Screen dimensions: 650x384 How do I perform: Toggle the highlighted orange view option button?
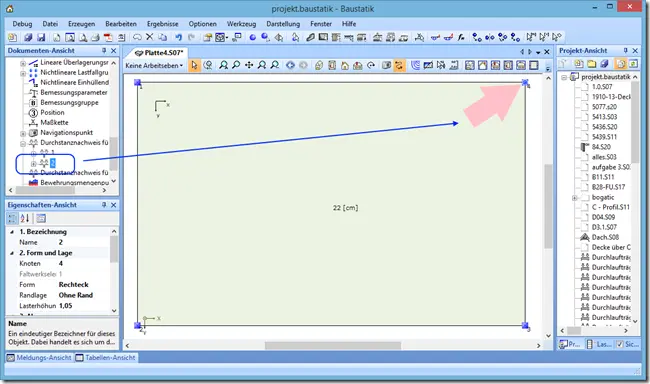399,65
